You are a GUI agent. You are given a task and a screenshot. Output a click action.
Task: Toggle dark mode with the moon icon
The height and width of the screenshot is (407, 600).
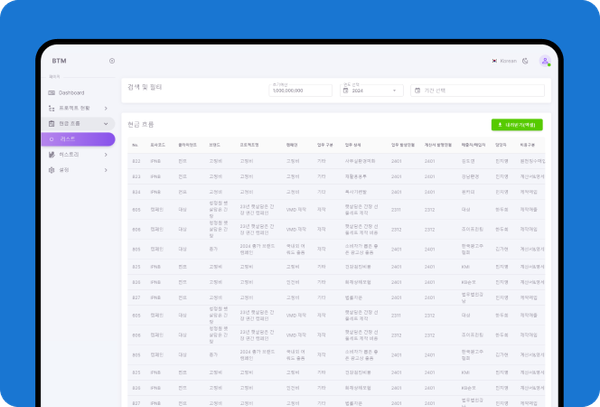pos(527,61)
